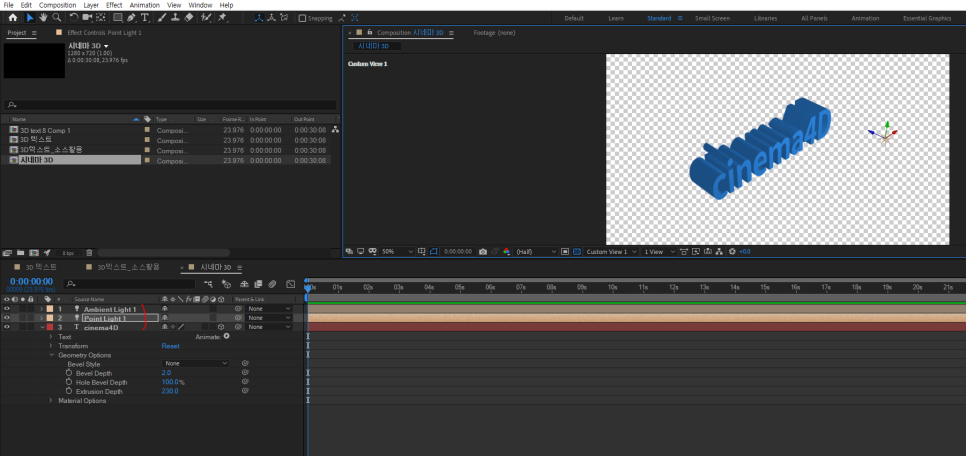The image size is (966, 456).
Task: Select the Small Screen workspace
Action: point(712,18)
